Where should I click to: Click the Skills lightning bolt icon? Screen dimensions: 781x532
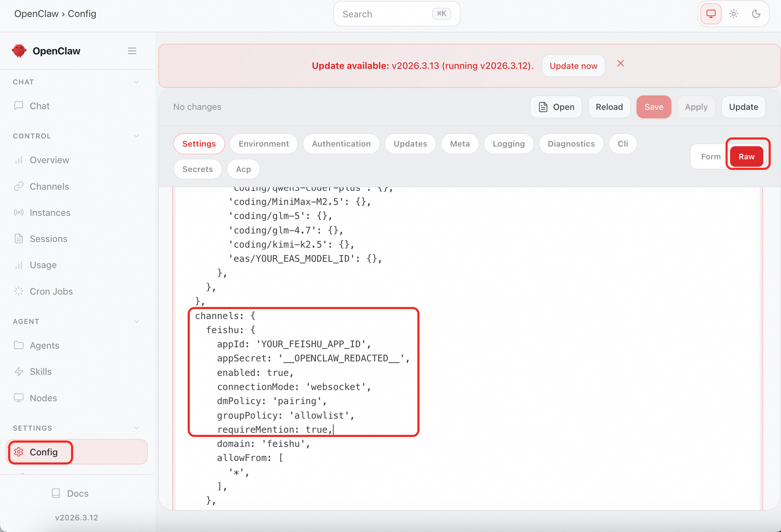[x=19, y=372]
